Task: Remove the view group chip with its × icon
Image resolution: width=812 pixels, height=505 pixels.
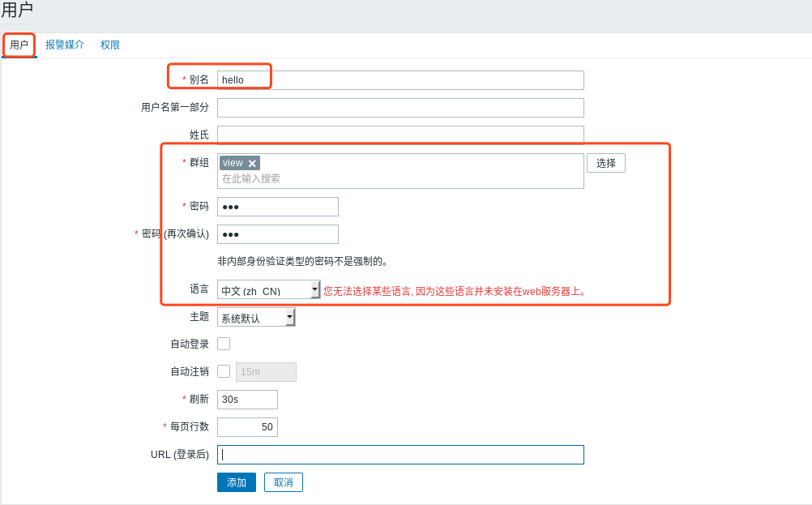Action: pos(252,162)
